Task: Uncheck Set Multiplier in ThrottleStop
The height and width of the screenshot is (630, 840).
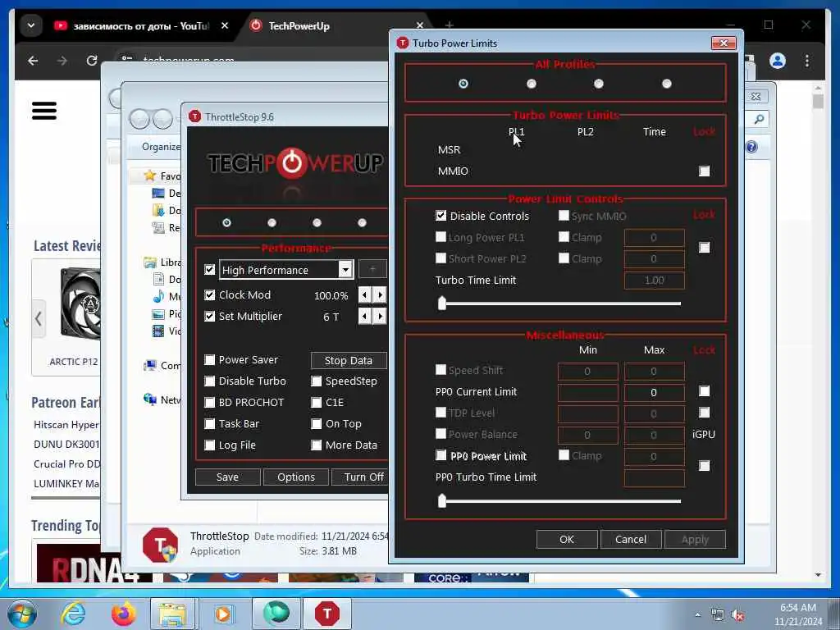Action: click(x=209, y=316)
